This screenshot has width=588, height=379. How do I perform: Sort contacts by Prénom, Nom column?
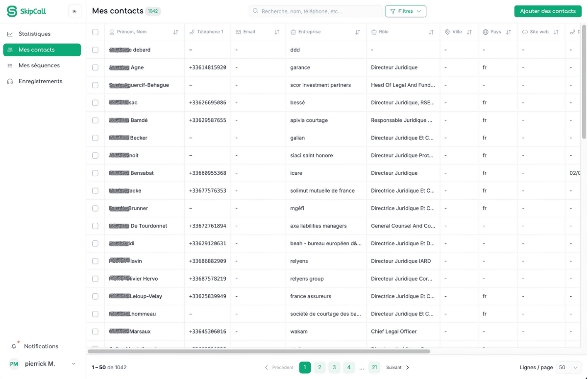pyautogui.click(x=175, y=32)
